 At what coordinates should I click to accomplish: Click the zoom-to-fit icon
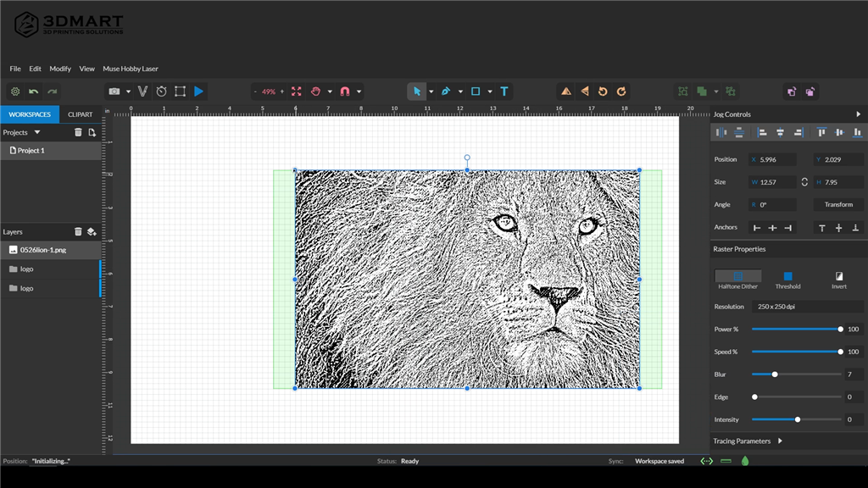coord(297,91)
